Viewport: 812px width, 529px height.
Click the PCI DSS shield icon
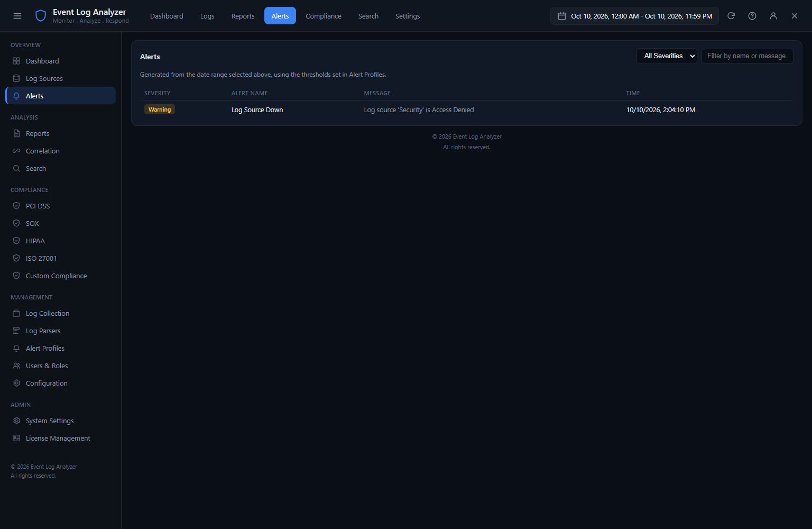(16, 206)
